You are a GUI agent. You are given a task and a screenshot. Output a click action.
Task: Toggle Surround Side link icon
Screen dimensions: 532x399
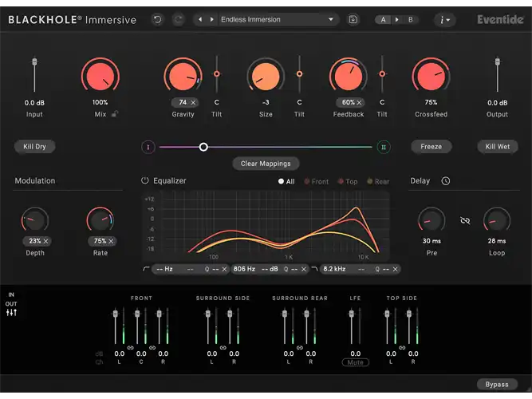[x=223, y=348]
